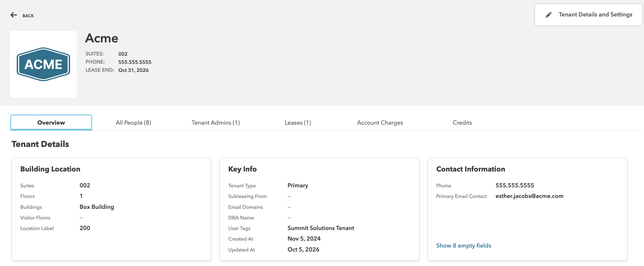The height and width of the screenshot is (266, 644).
Task: Open the Tenant Admins (1) tab
Action: click(x=216, y=123)
